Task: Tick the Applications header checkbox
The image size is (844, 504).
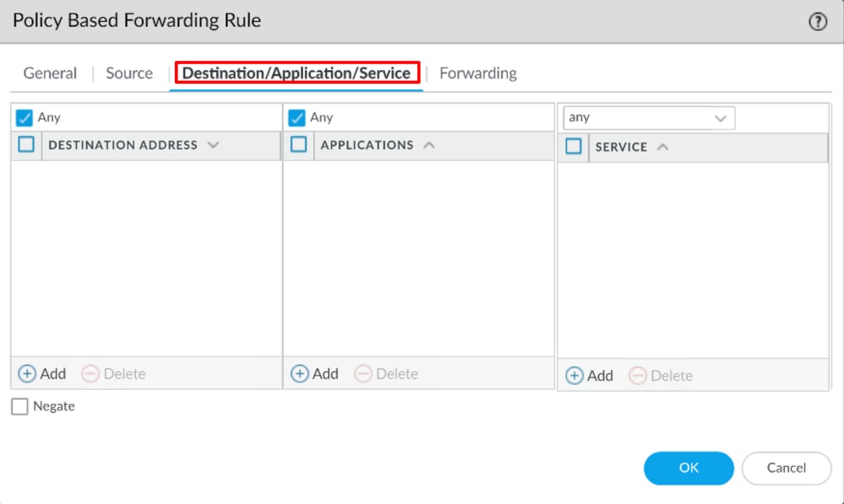Action: [298, 144]
